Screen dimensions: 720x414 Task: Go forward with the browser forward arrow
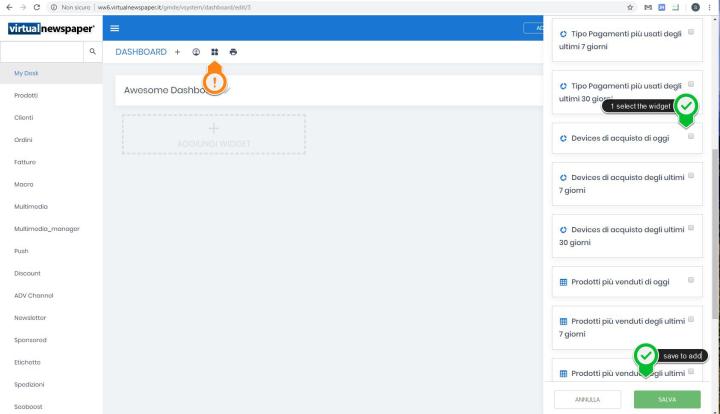23,7
